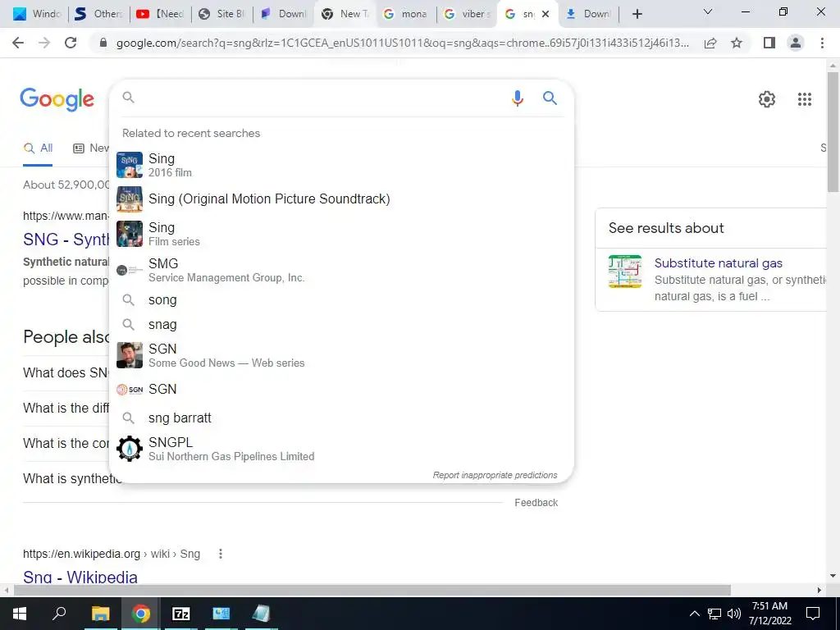The width and height of the screenshot is (840, 630).
Task: Open 7-Zip from the taskbar
Action: point(181,614)
